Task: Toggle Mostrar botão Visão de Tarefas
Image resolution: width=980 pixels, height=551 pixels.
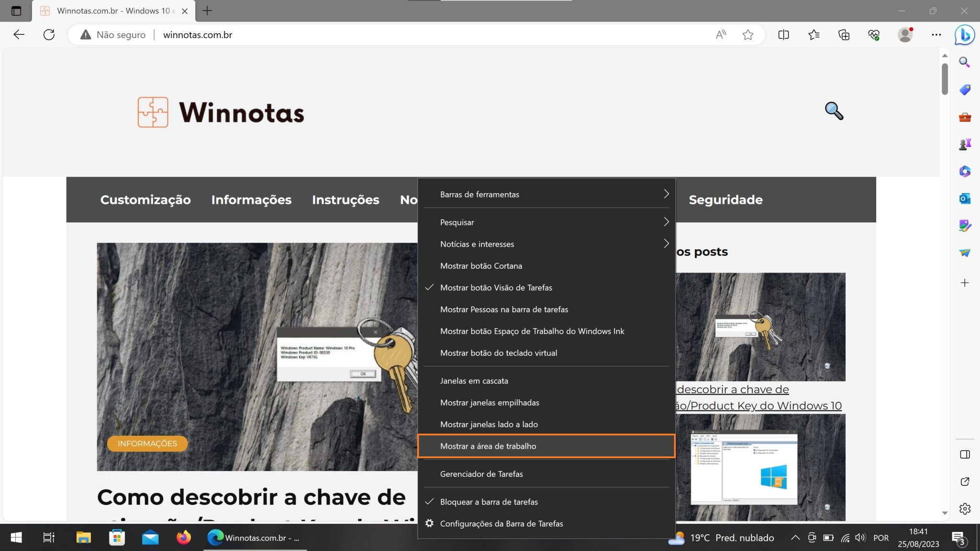Action: 496,287
